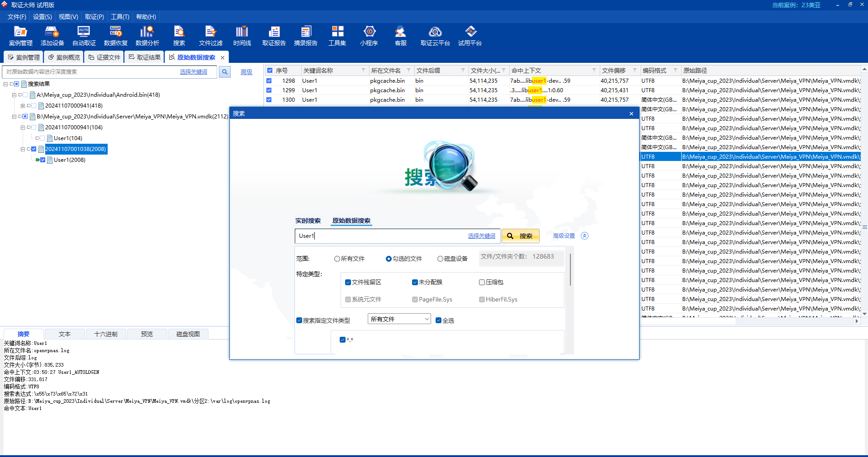Launch 自动取证 auto forensics tool
868x457 pixels.
click(84, 36)
